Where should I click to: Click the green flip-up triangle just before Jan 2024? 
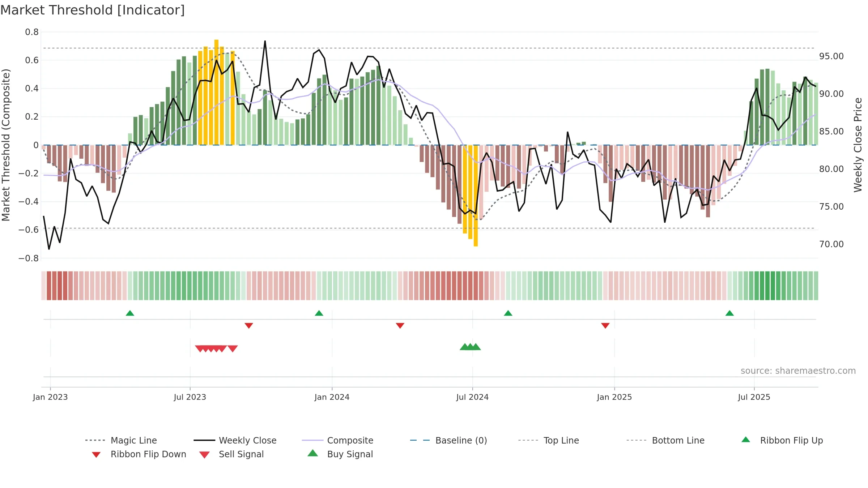[319, 313]
